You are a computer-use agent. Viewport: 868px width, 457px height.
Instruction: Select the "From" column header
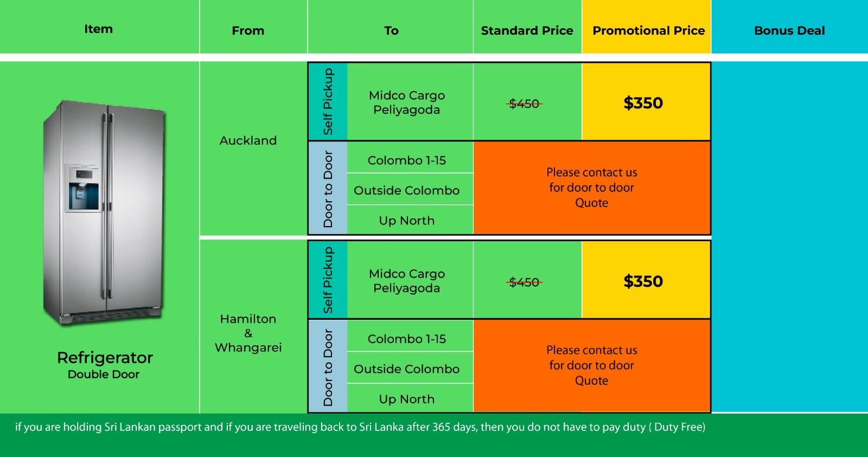(248, 31)
